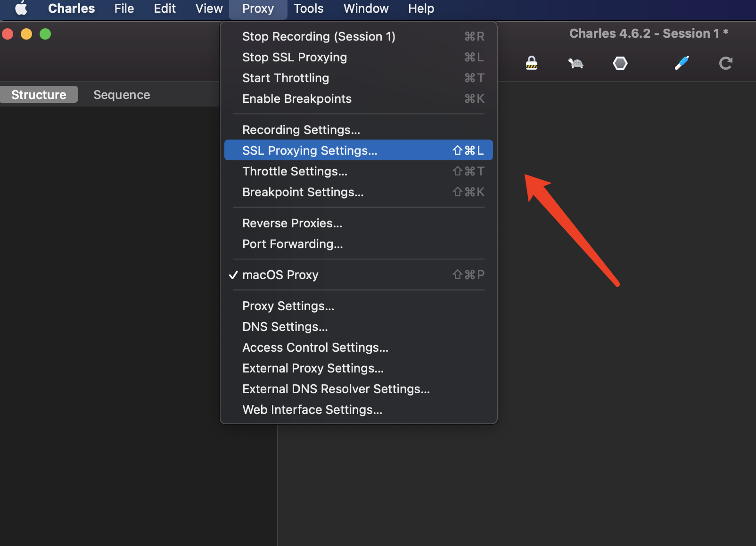756x546 pixels.
Task: Open the Apple menu
Action: pos(21,8)
